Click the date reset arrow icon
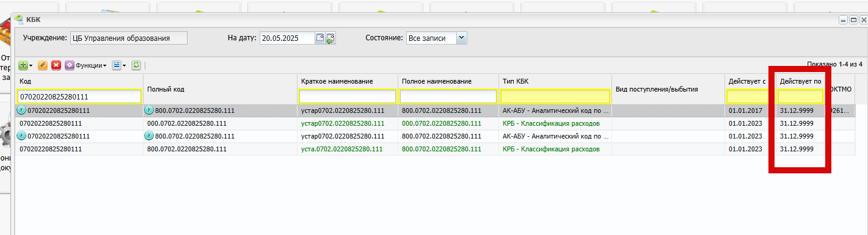The width and height of the screenshot is (868, 235). click(331, 38)
